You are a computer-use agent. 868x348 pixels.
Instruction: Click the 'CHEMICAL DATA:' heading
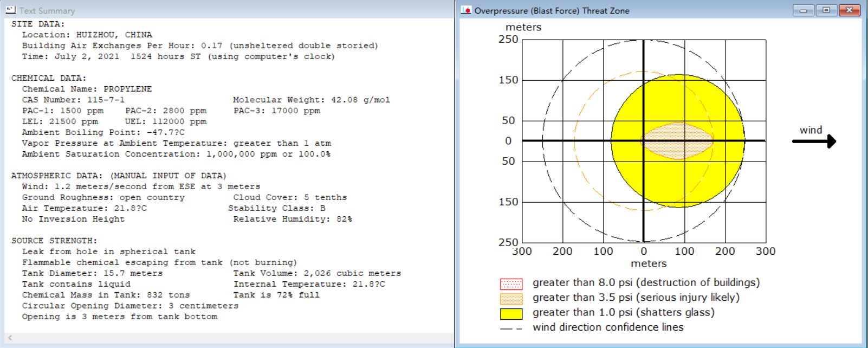(x=49, y=78)
